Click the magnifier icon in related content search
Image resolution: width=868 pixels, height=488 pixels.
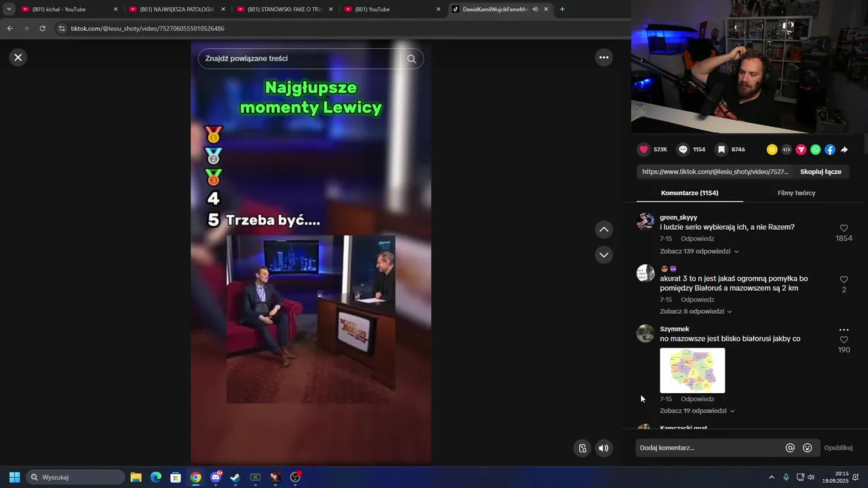[411, 59]
